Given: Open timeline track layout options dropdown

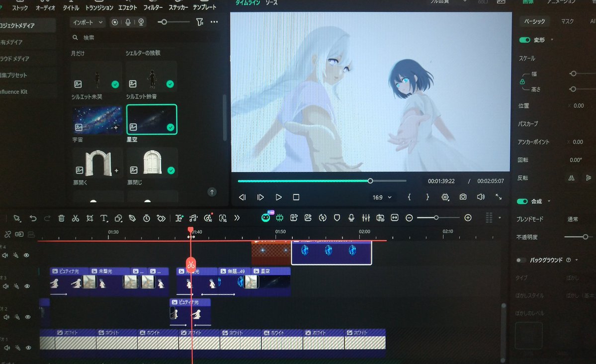Looking at the screenshot, I should click(500, 218).
